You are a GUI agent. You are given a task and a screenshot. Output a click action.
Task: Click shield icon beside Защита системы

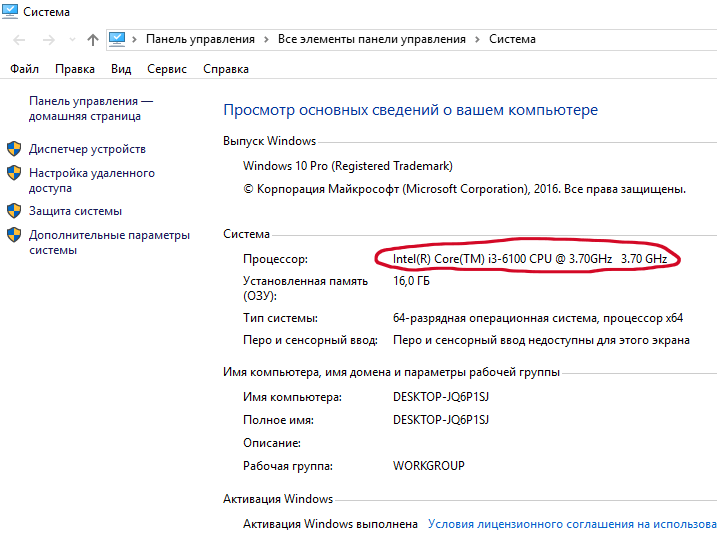click(14, 210)
